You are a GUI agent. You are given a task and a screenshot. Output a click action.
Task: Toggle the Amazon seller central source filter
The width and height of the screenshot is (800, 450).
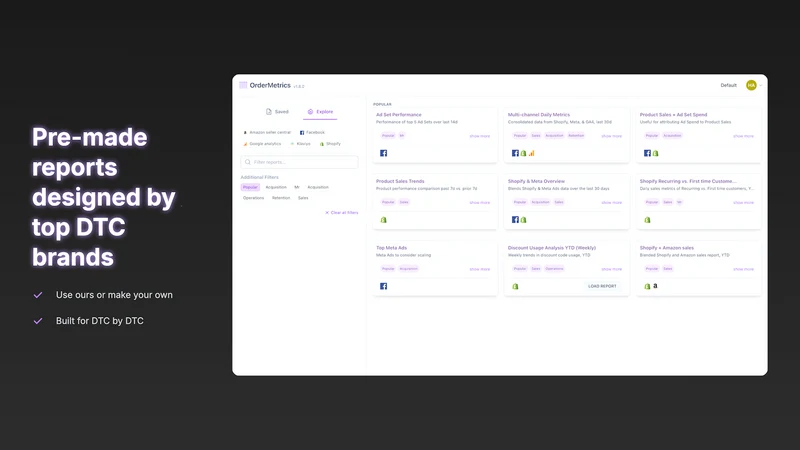point(267,132)
